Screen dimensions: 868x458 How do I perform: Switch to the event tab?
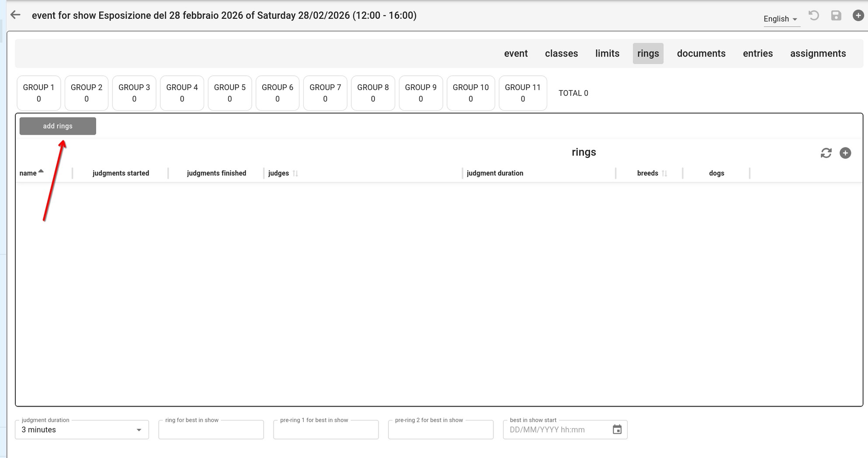pos(516,53)
